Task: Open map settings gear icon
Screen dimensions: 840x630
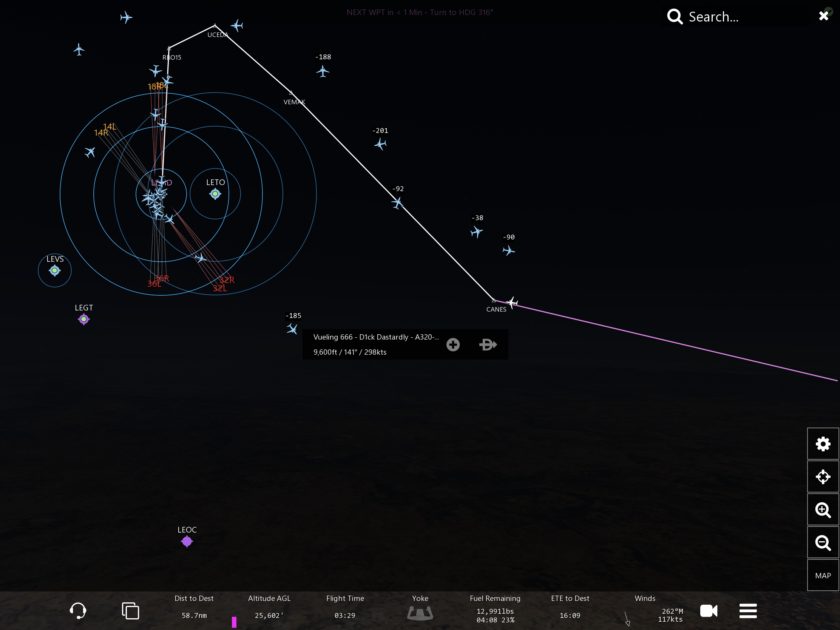Action: 823,443
